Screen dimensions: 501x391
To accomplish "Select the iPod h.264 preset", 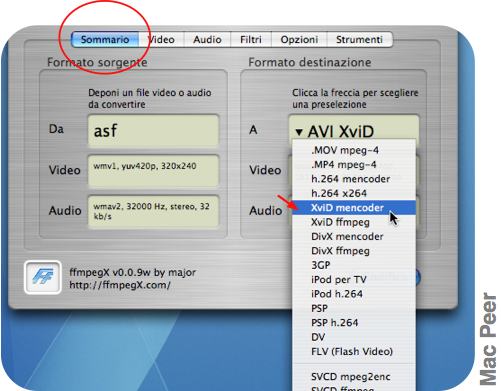I will coord(354,294).
